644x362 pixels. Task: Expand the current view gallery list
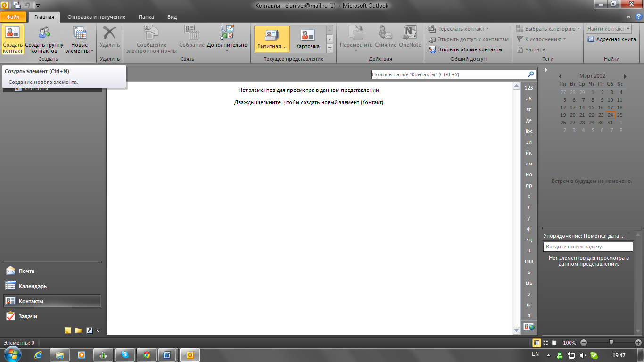click(x=330, y=48)
